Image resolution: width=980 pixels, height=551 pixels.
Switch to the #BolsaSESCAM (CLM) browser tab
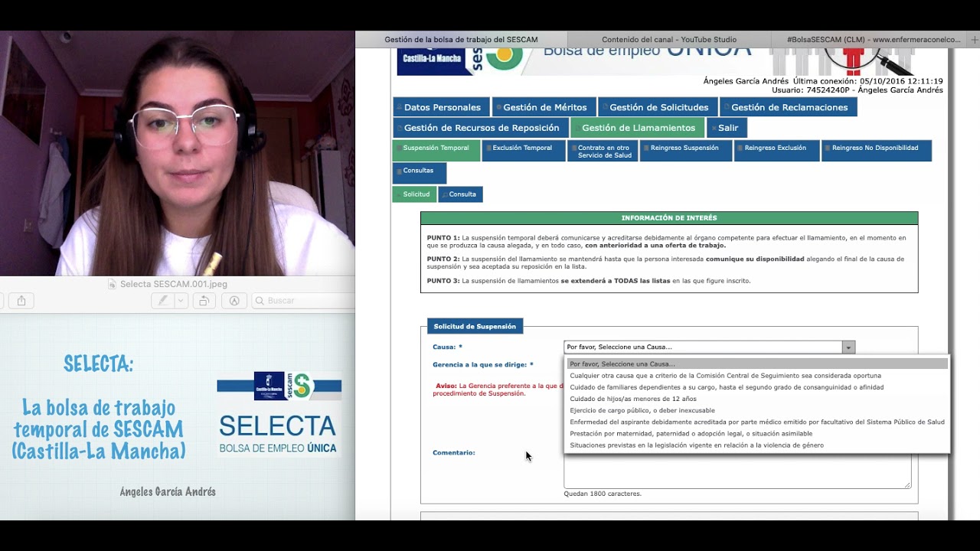click(874, 40)
